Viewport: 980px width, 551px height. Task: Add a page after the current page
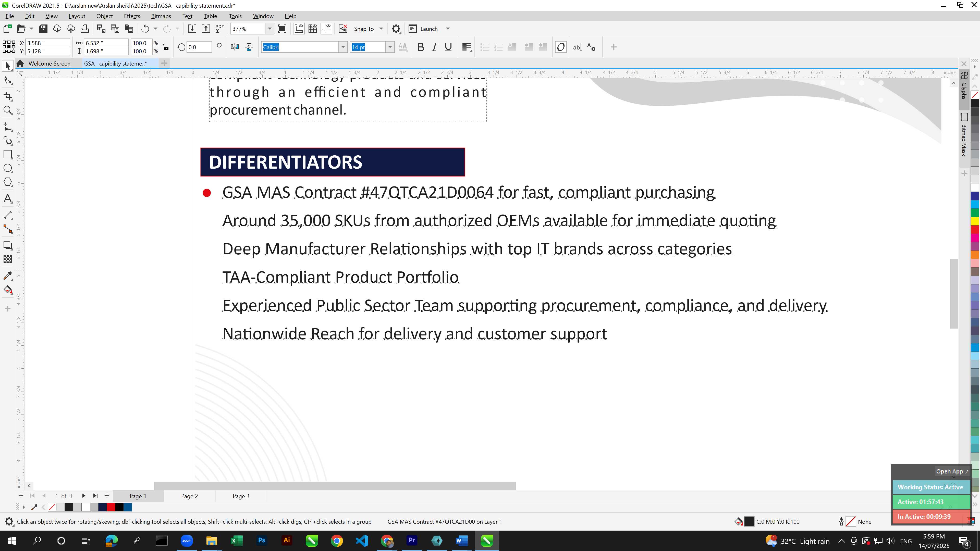pyautogui.click(x=107, y=495)
